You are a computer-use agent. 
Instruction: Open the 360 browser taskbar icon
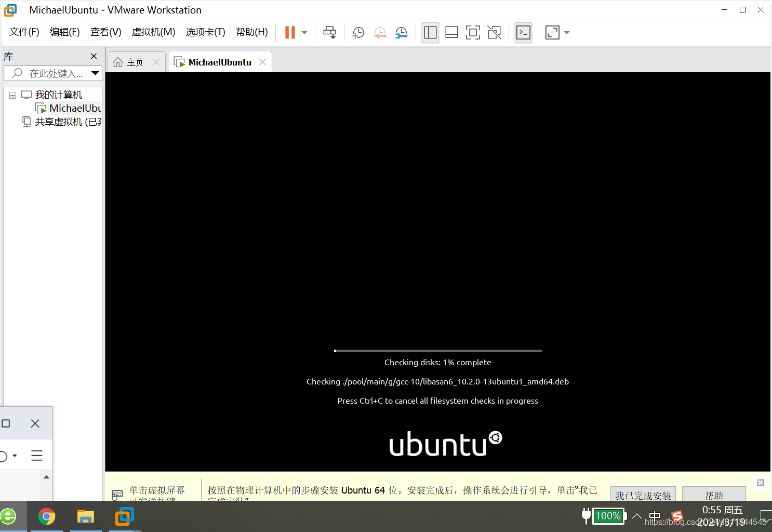click(x=8, y=516)
